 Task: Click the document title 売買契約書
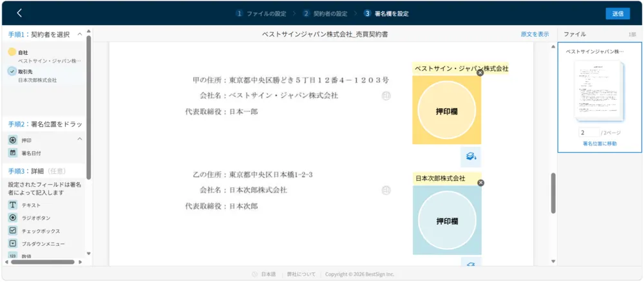click(325, 35)
